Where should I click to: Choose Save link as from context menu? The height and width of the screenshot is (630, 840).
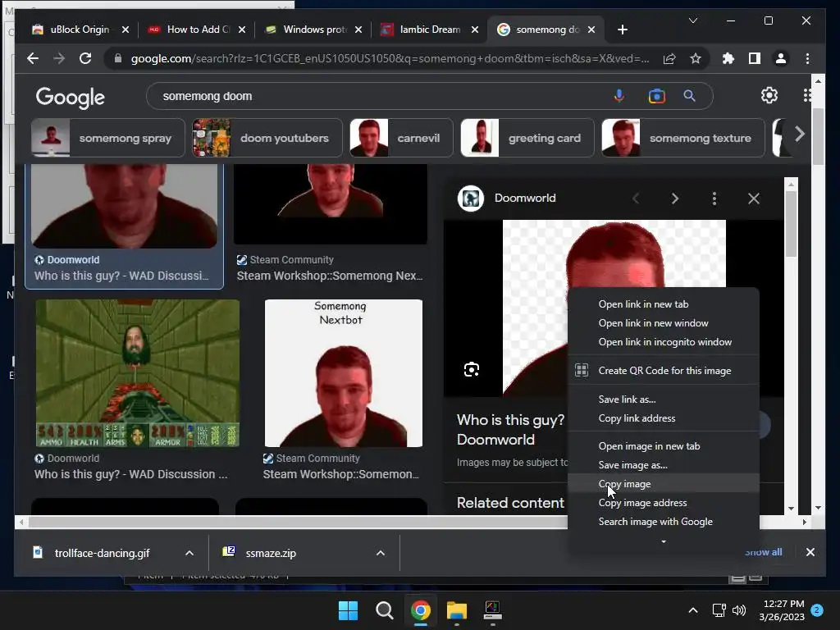(x=664, y=399)
